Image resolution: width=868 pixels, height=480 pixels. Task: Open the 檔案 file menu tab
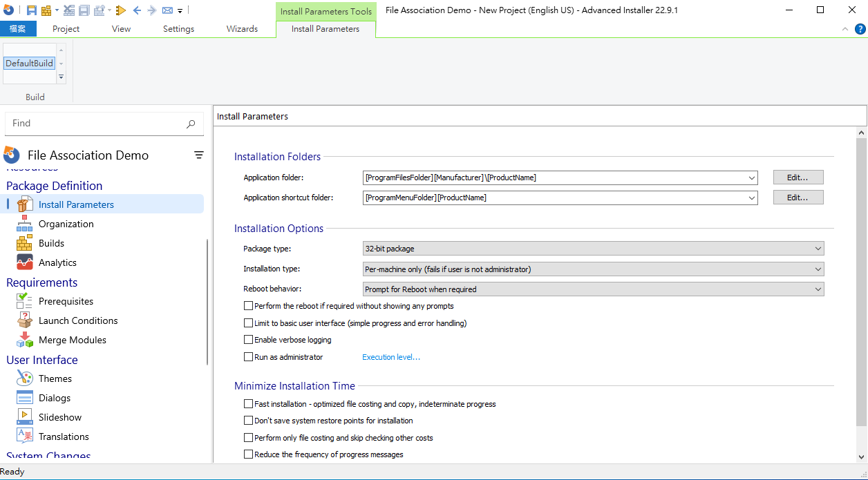click(x=19, y=29)
